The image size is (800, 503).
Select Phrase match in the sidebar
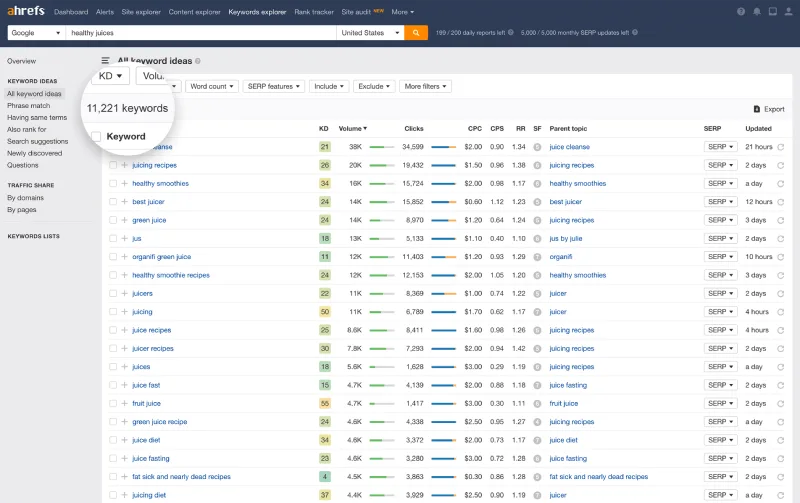pos(28,105)
